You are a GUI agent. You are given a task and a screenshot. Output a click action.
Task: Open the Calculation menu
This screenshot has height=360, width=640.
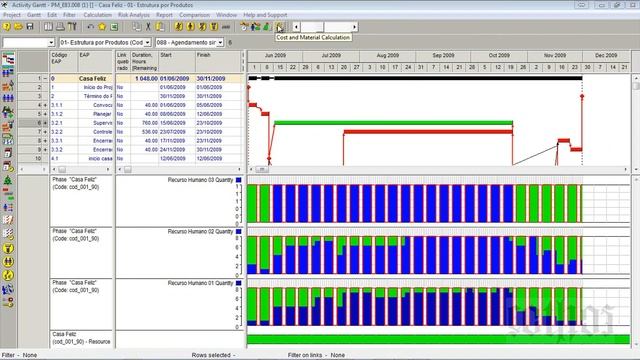click(98, 15)
